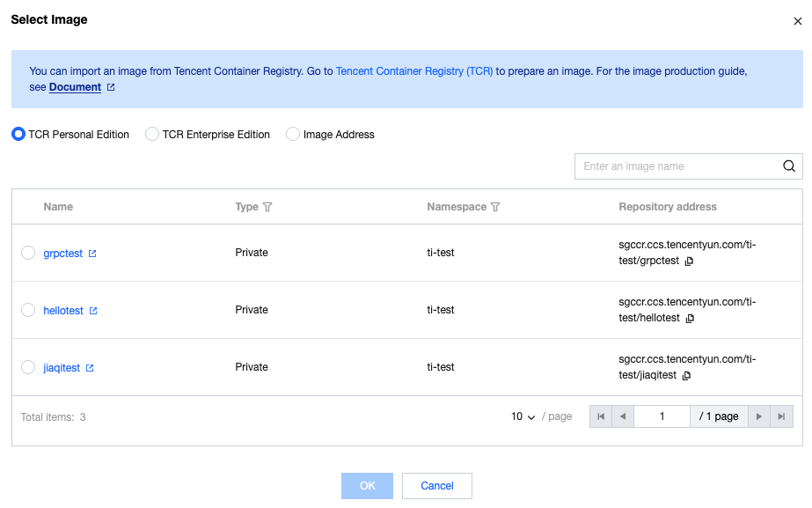Expand the 10 per page dropdown
The height and width of the screenshot is (508, 812).
coord(523,416)
